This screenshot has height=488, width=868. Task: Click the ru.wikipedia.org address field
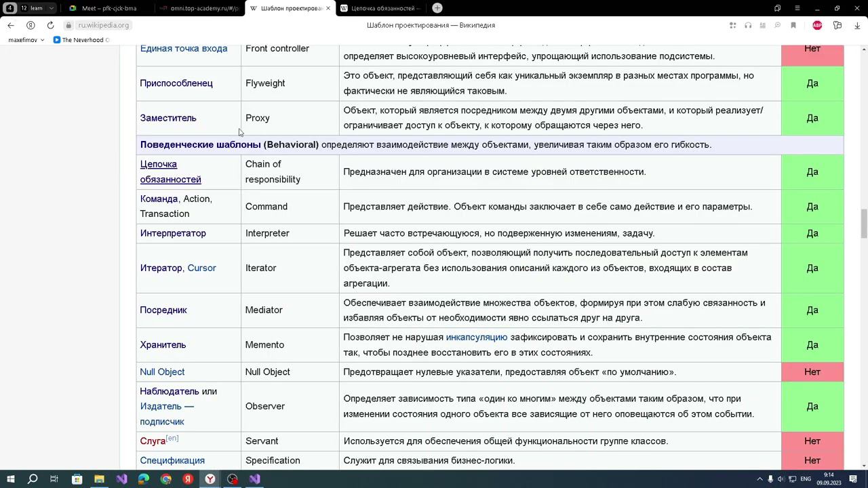(x=103, y=25)
